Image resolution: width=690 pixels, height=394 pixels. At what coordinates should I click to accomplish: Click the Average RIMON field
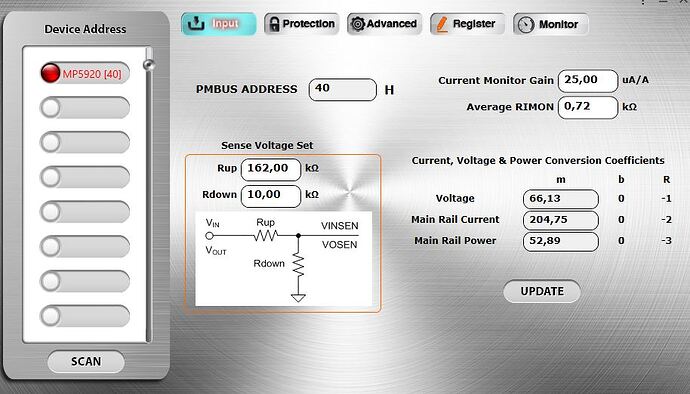point(588,108)
